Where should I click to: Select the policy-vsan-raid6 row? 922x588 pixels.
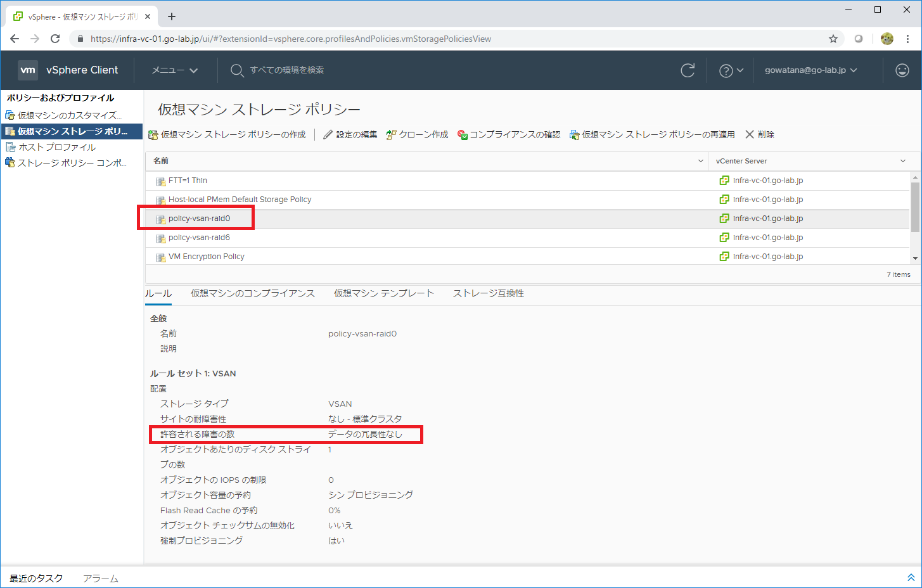coord(527,238)
